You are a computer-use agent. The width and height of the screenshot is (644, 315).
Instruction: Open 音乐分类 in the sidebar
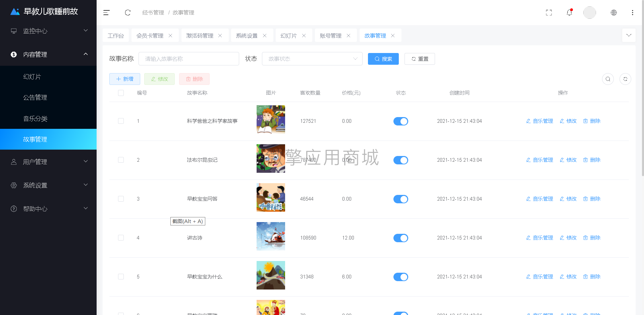48,118
